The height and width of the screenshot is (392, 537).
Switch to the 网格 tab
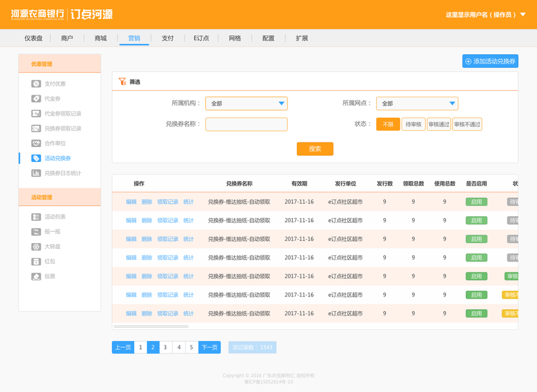(235, 38)
